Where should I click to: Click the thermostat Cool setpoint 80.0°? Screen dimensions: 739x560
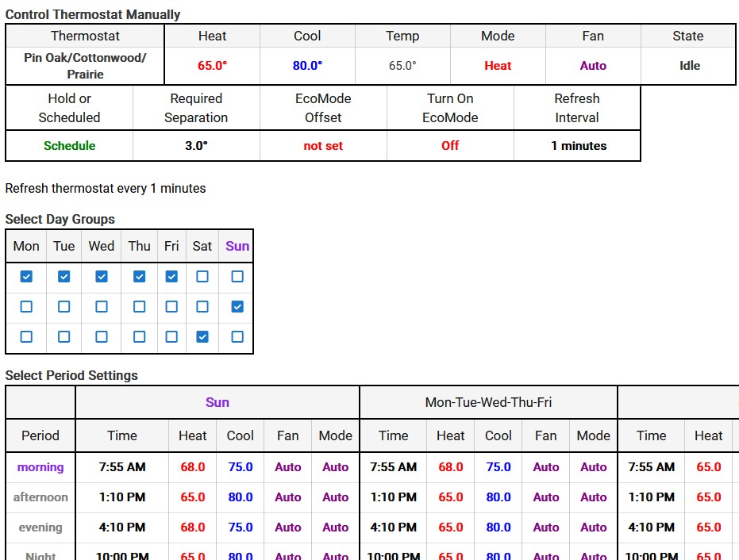[x=307, y=66]
